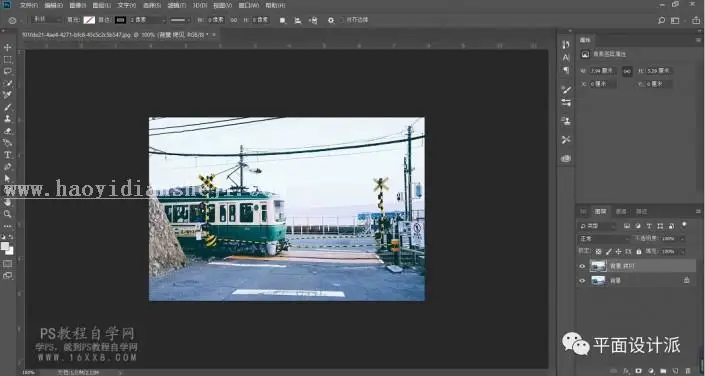705x376 pixels.
Task: Switch to the 通道 tab in layers panel
Action: [x=621, y=211]
